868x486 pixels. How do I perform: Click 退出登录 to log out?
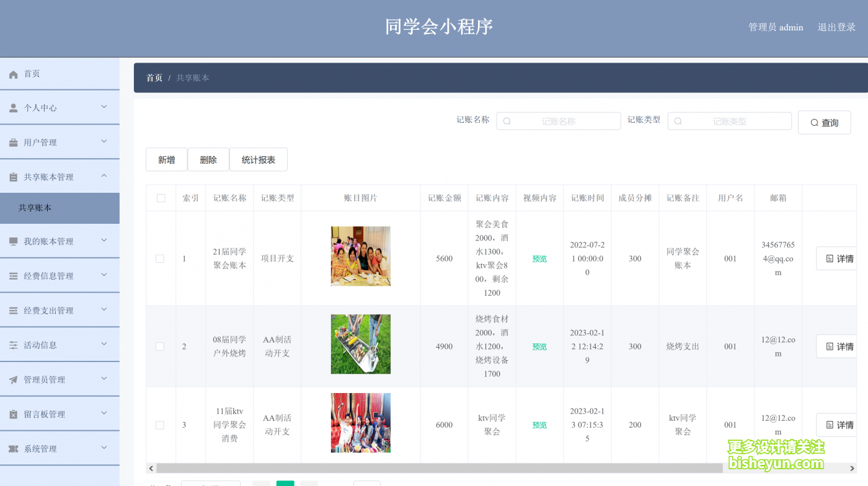tap(836, 27)
